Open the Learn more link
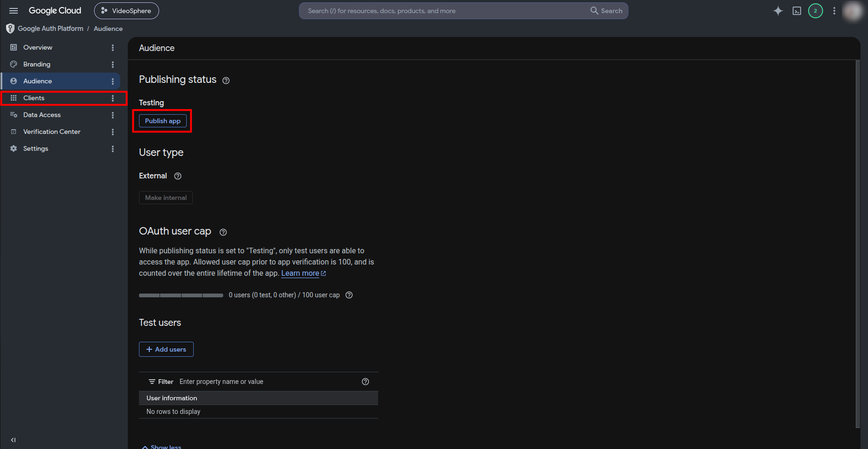This screenshot has width=868, height=449. click(303, 273)
